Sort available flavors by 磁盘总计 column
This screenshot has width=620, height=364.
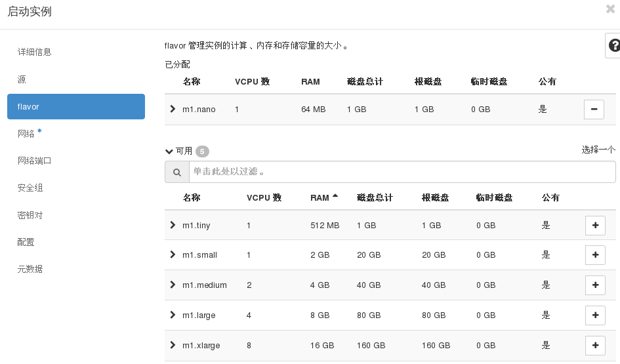coord(375,197)
